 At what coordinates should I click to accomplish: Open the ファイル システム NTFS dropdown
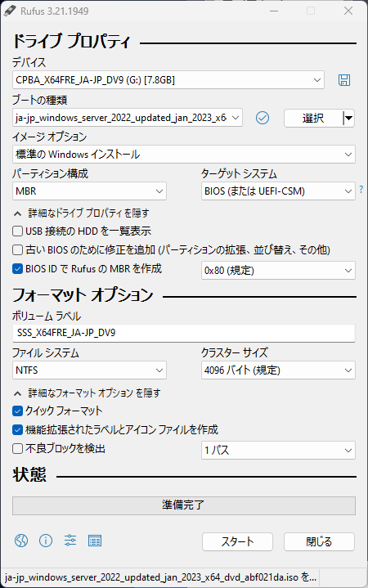pyautogui.click(x=89, y=370)
